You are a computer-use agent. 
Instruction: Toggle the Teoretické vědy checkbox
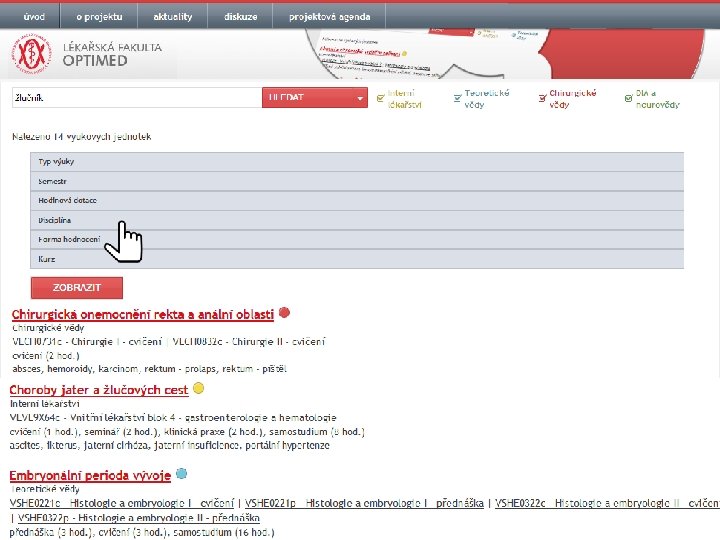tap(457, 98)
